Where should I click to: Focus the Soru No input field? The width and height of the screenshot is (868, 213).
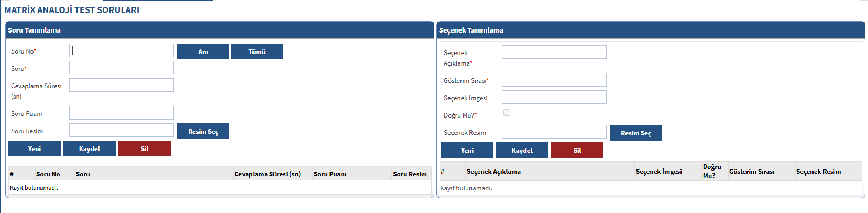[x=122, y=50]
